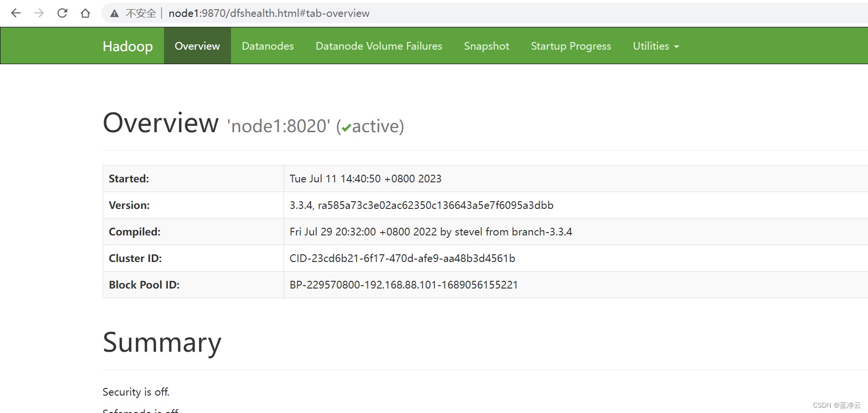Click the Started: label cell
Viewport: 868px width, 413px height.
(x=193, y=179)
